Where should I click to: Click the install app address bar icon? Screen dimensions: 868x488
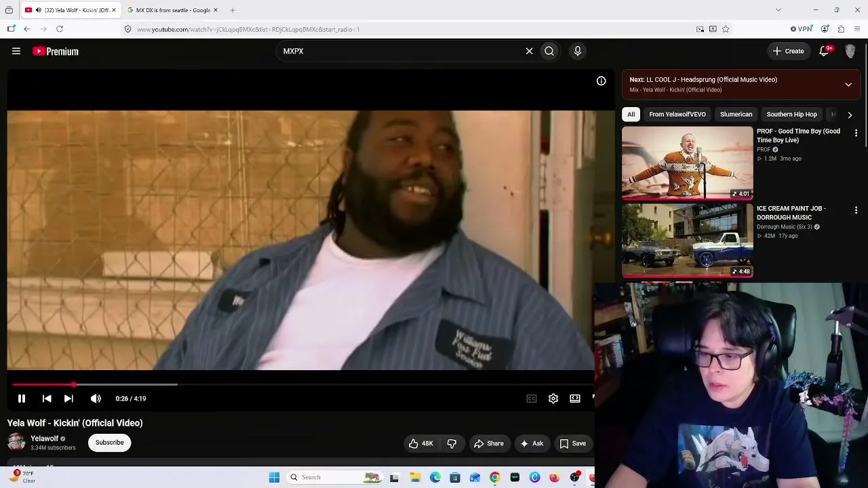[713, 29]
